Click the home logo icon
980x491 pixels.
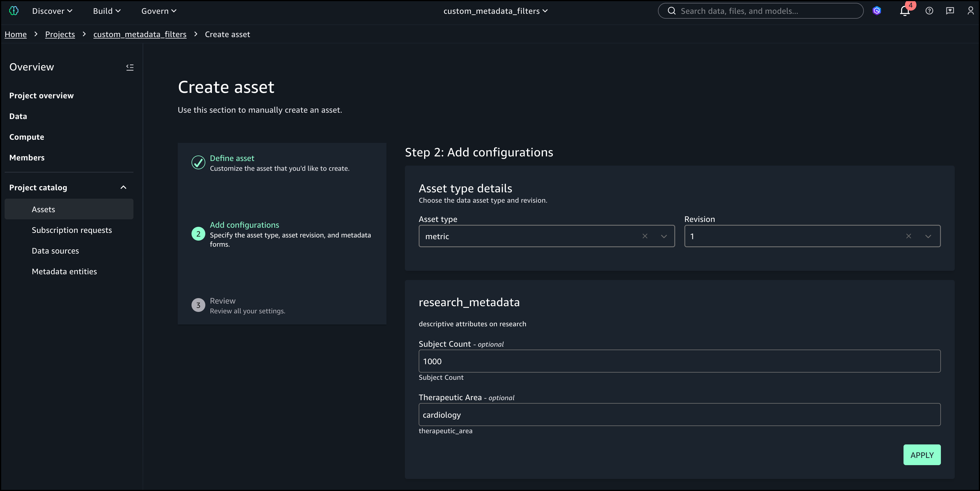(x=14, y=11)
